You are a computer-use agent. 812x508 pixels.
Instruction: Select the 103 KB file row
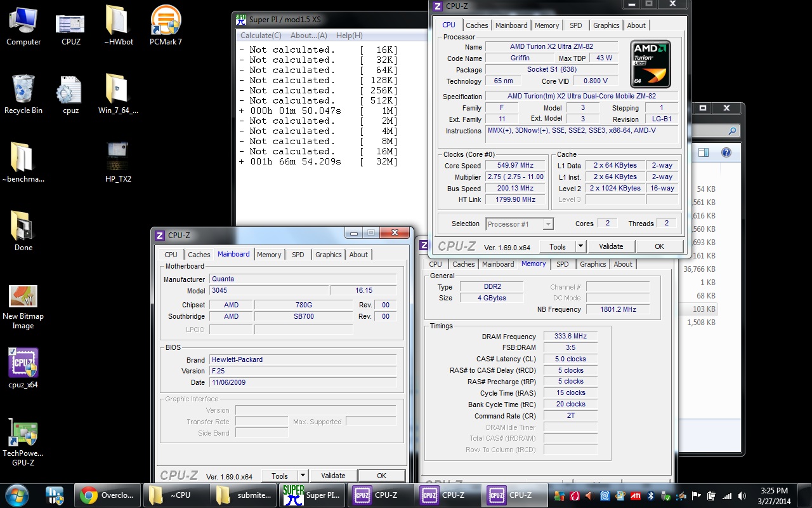(698, 309)
